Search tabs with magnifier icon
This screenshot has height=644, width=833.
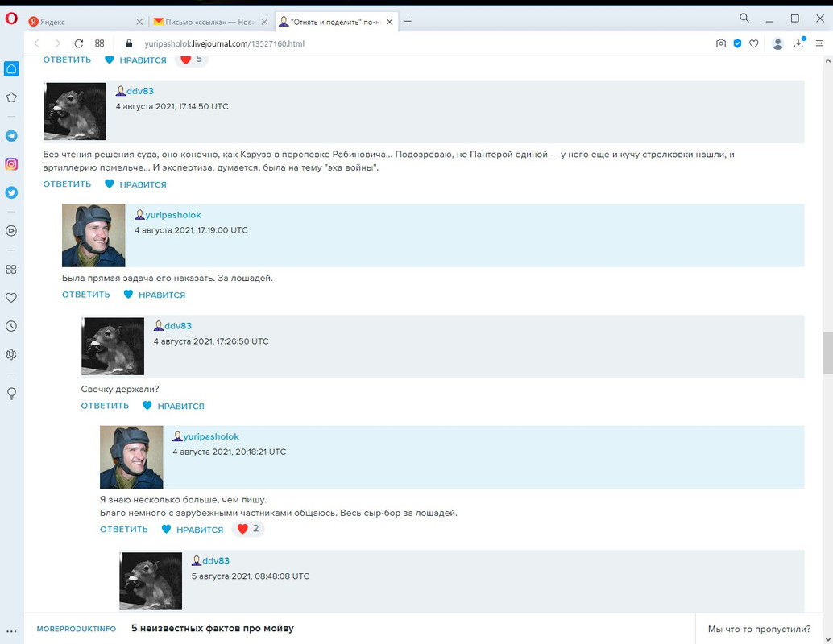click(744, 18)
